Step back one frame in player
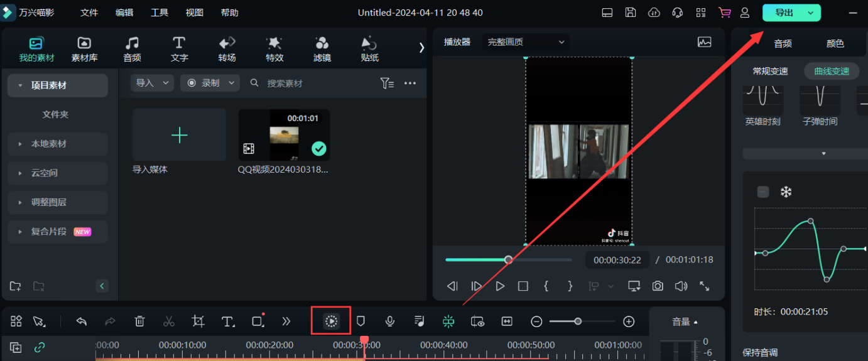This screenshot has width=868, height=361. pyautogui.click(x=452, y=286)
